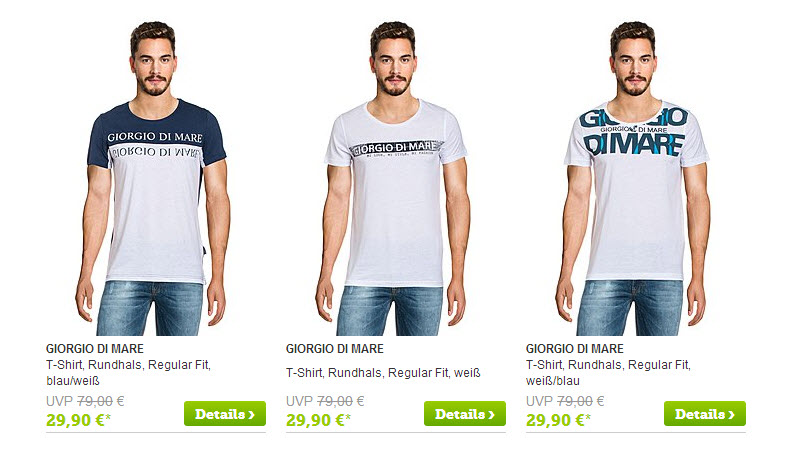Click the blau/weiß product description text
This screenshot has width=800, height=453.
[x=129, y=373]
